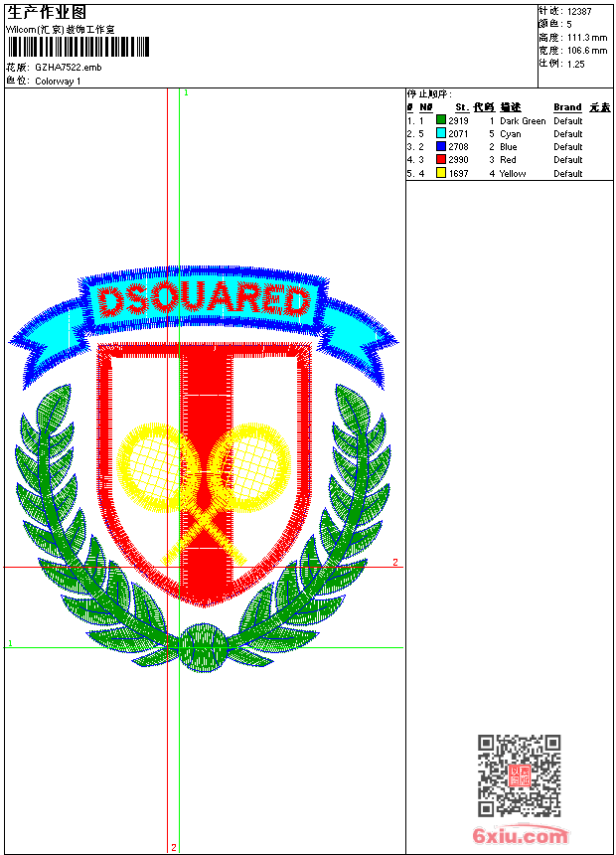616x855 pixels.
Task: Click the green ball at wreath bottom
Action: click(203, 648)
